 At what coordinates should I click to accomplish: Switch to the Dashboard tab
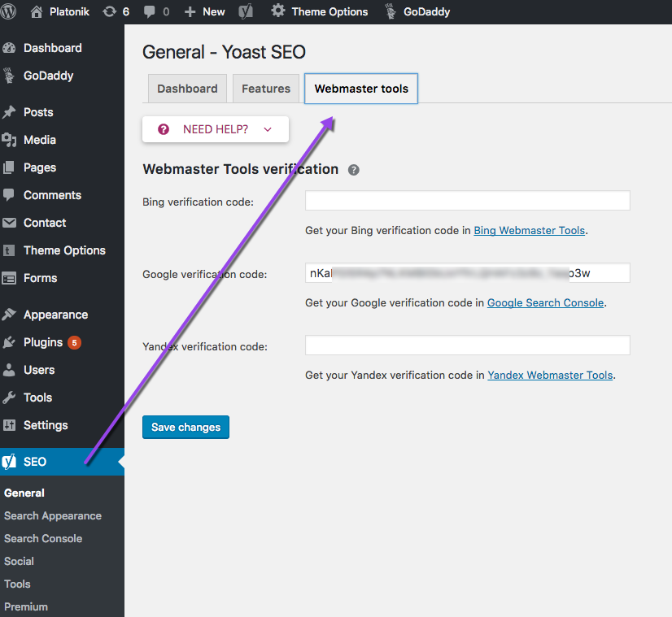[187, 89]
